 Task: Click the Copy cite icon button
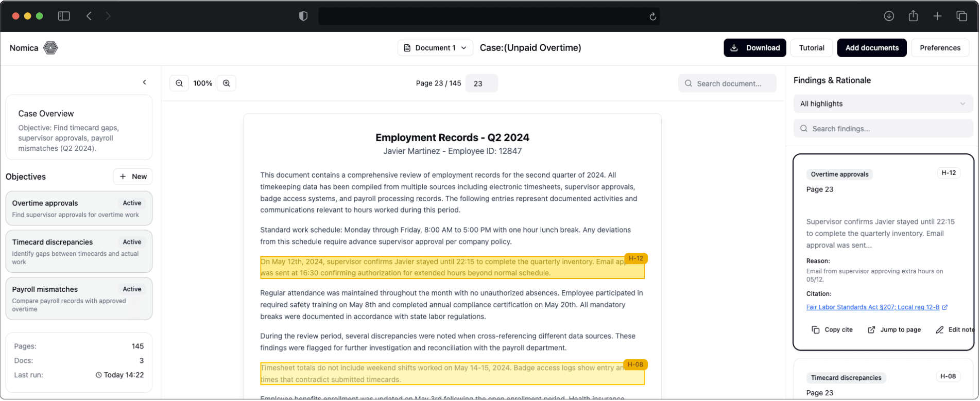click(x=815, y=329)
